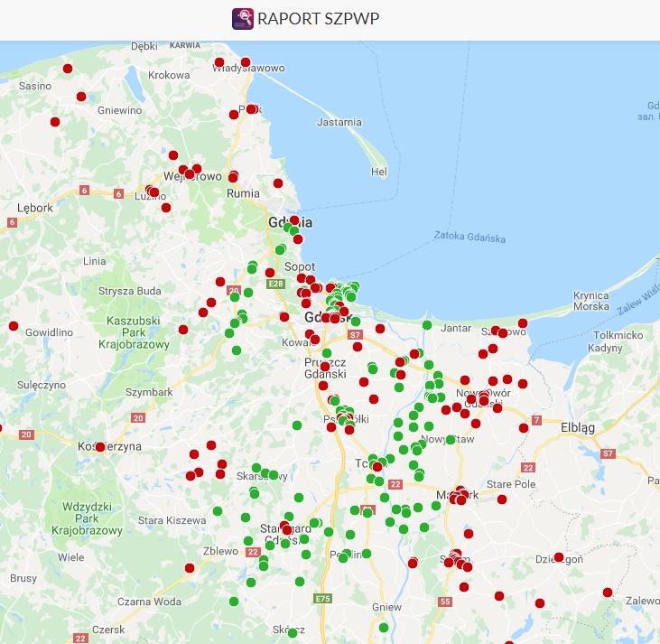Viewport: 660px width, 644px height.
Task: Select the red marker southwest of Zblewo
Action: [x=190, y=568]
